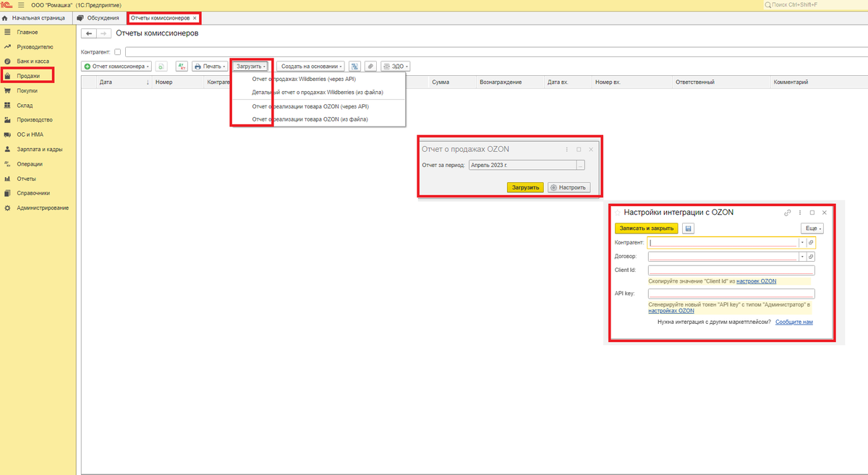This screenshot has height=475, width=868.
Task: Click the Client Id input field
Action: (731, 270)
